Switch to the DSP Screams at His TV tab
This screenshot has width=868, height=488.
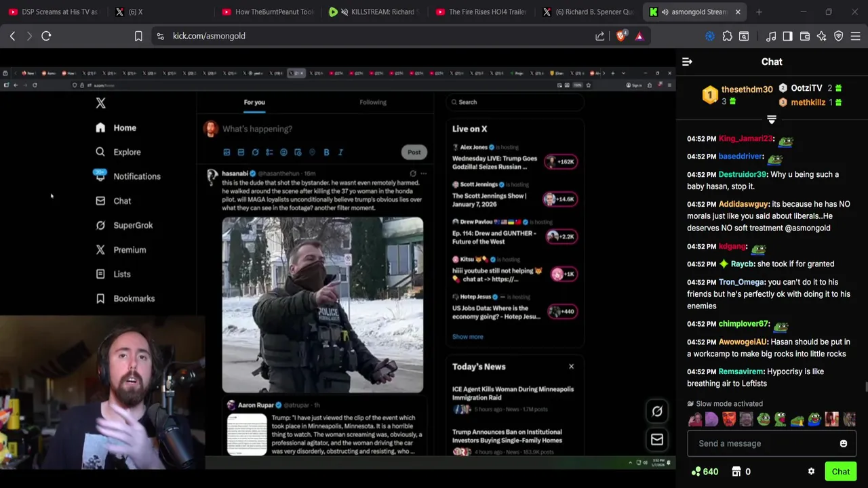tap(54, 12)
